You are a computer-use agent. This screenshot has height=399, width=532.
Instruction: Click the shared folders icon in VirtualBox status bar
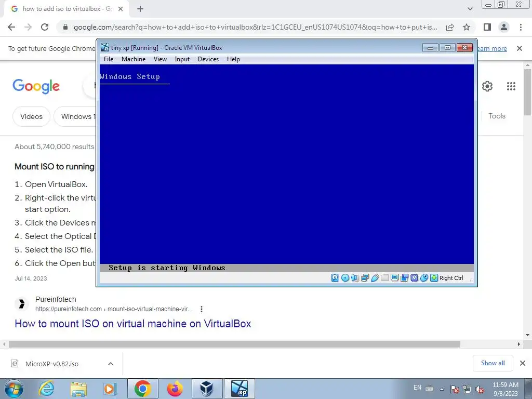[x=384, y=278]
